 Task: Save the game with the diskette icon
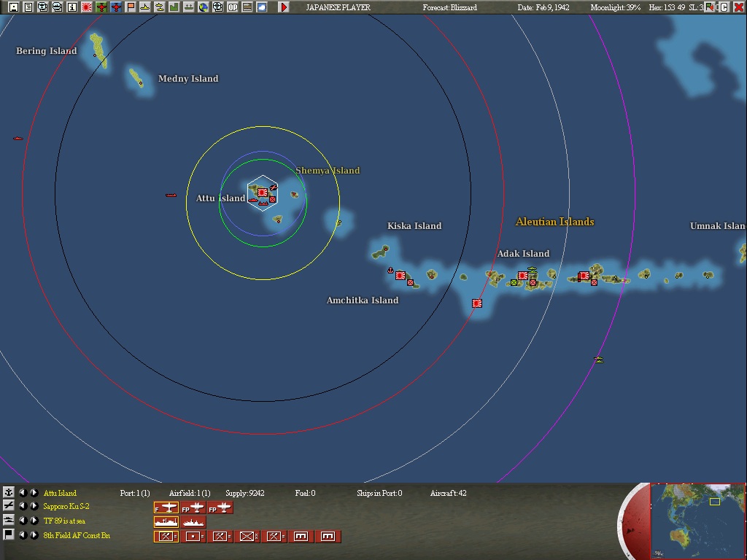pyautogui.click(x=13, y=7)
